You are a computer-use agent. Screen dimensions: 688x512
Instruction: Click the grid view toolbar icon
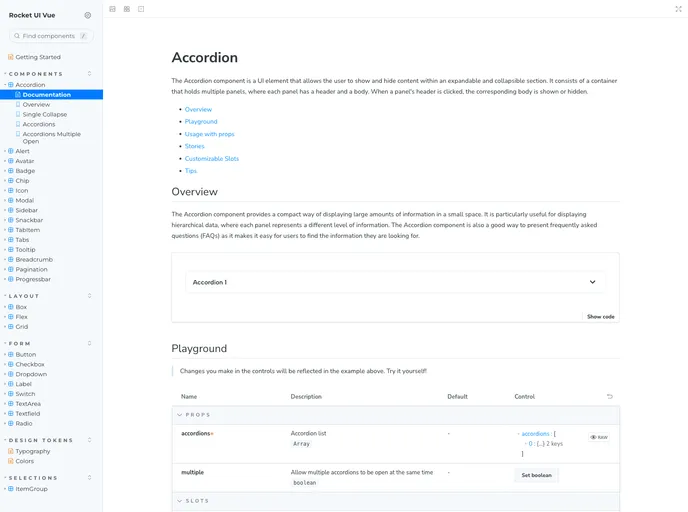point(127,9)
